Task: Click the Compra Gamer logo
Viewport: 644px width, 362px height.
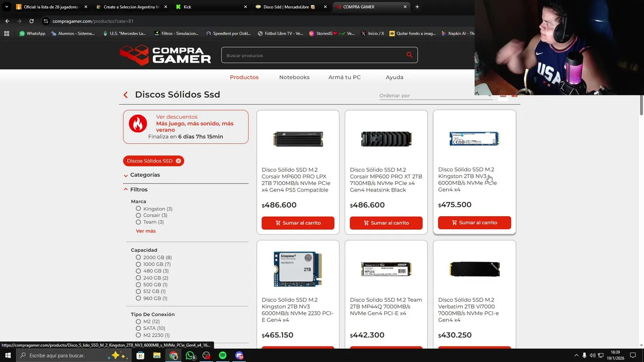Action: pos(166,55)
